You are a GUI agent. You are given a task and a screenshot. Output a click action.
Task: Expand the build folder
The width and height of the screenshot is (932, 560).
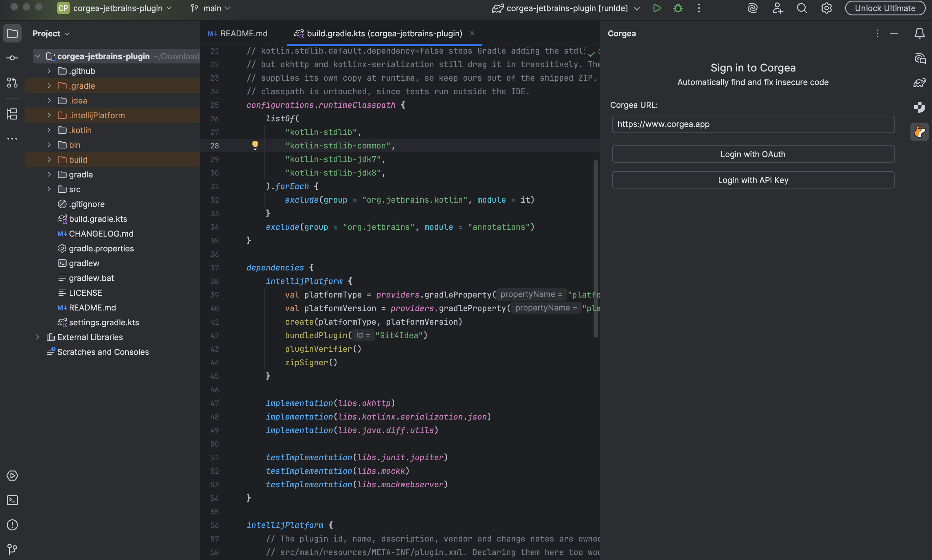[x=49, y=160]
